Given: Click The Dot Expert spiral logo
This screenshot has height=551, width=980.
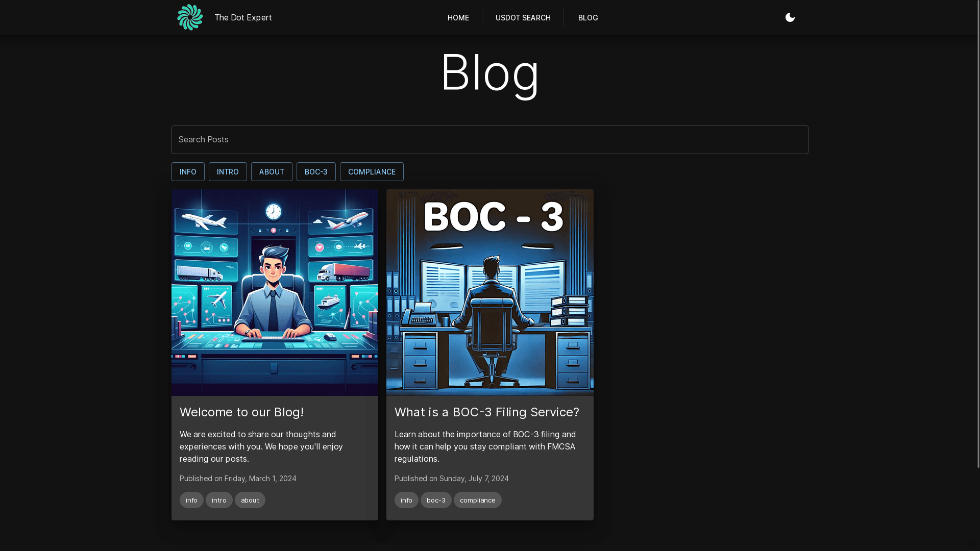Looking at the screenshot, I should tap(190, 17).
